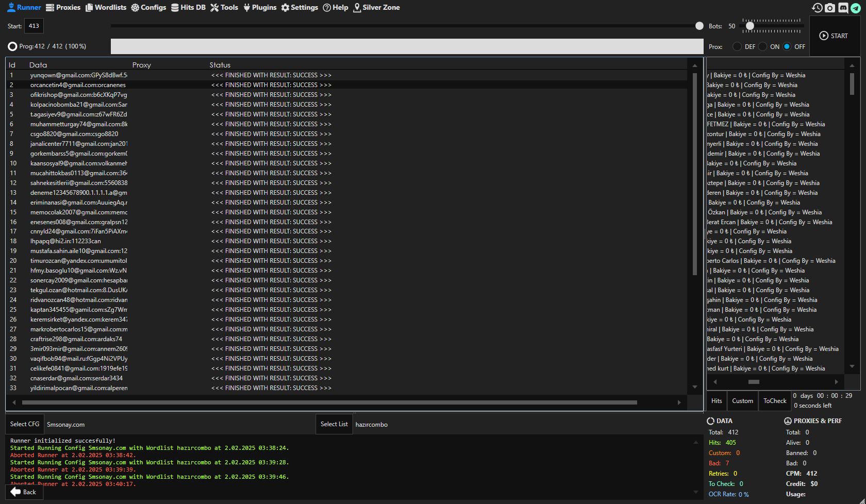Click the 'CPM: 412' stat
The image size is (866, 504).
[802, 474]
